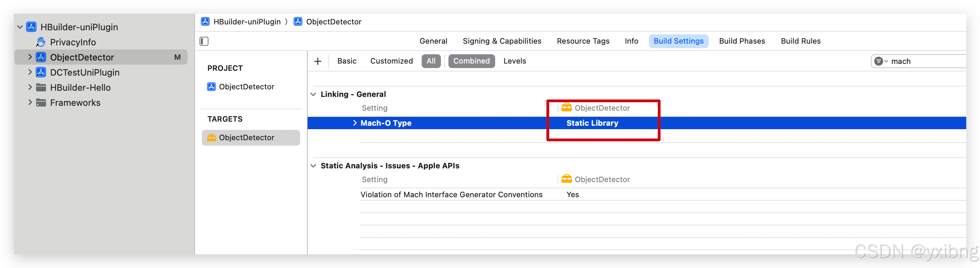This screenshot has width=980, height=268.
Task: Click the DCTestUniPlugin project icon
Action: [41, 72]
